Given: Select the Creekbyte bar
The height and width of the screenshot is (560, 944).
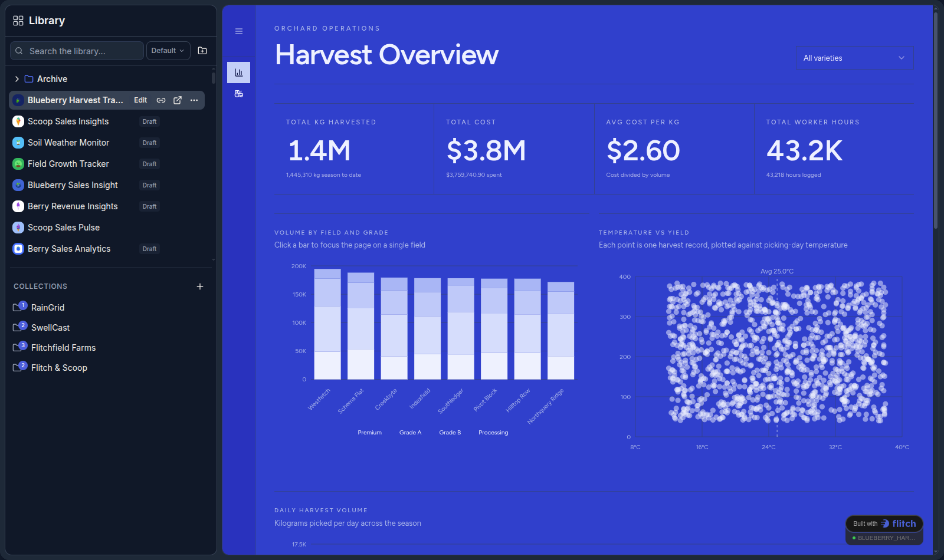Looking at the screenshot, I should point(394,328).
